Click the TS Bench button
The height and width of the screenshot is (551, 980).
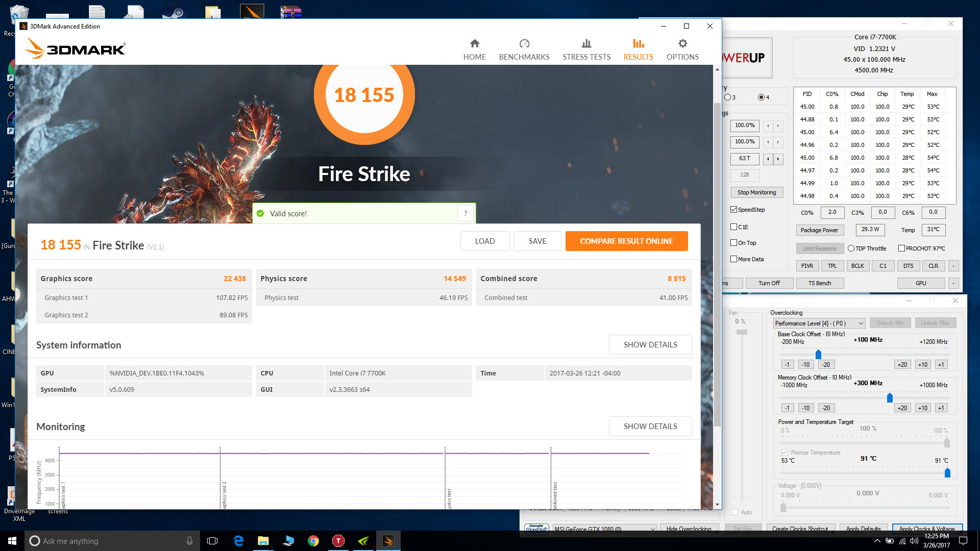coord(820,283)
